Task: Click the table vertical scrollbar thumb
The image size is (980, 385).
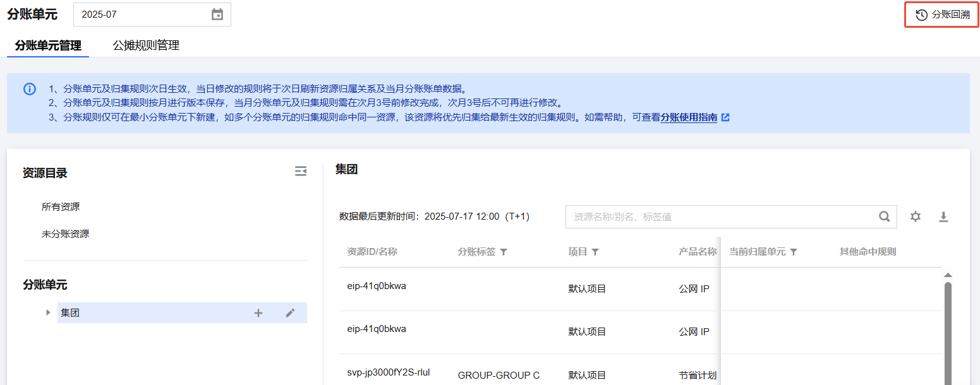Action: tap(947, 328)
